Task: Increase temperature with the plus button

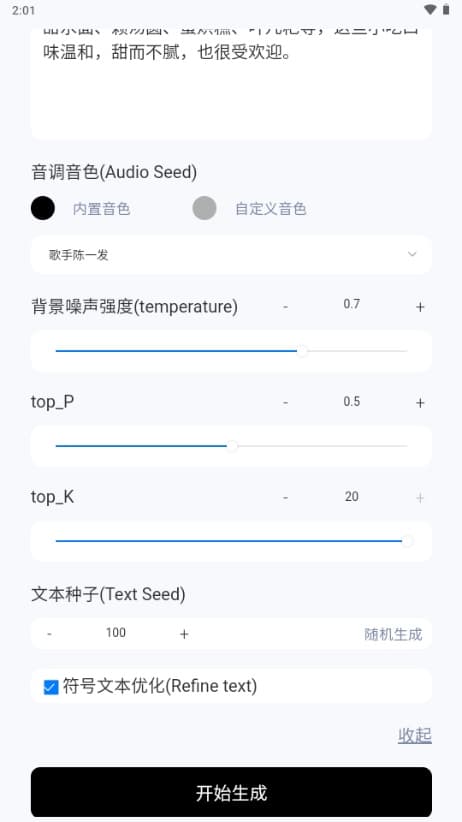Action: tap(420, 307)
